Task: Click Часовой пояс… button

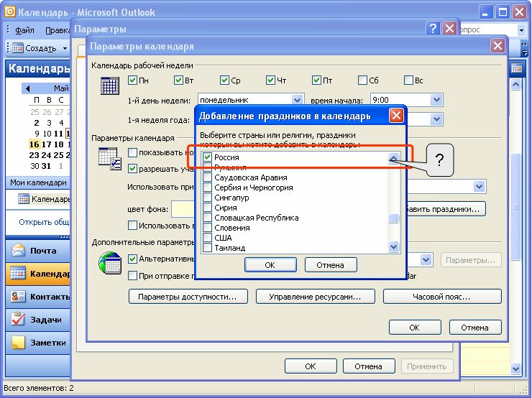Action: [442, 297]
